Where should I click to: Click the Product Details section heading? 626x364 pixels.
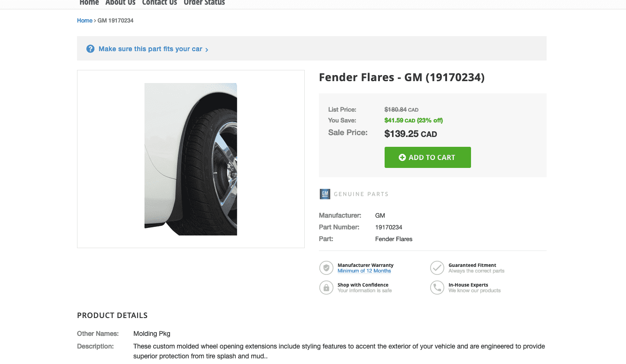(112, 315)
